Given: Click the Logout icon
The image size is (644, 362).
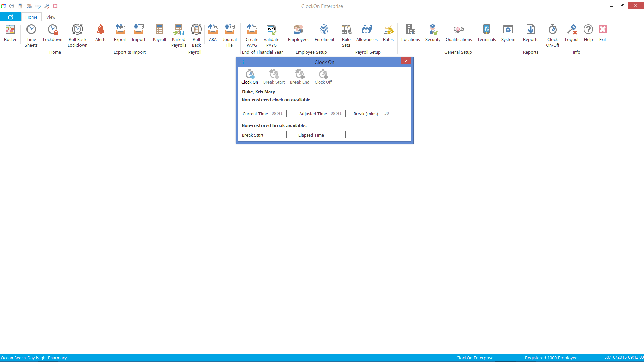Looking at the screenshot, I should point(572,33).
